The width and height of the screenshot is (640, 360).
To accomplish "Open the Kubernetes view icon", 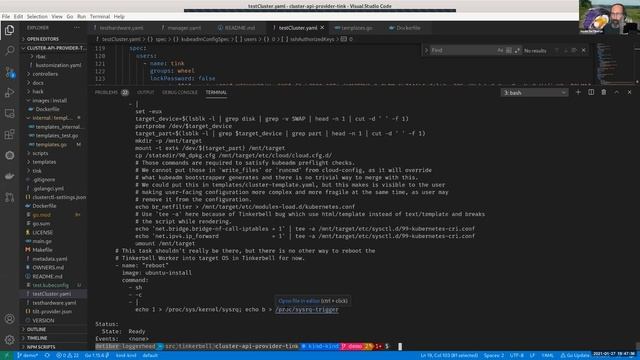I will (x=9, y=156).
